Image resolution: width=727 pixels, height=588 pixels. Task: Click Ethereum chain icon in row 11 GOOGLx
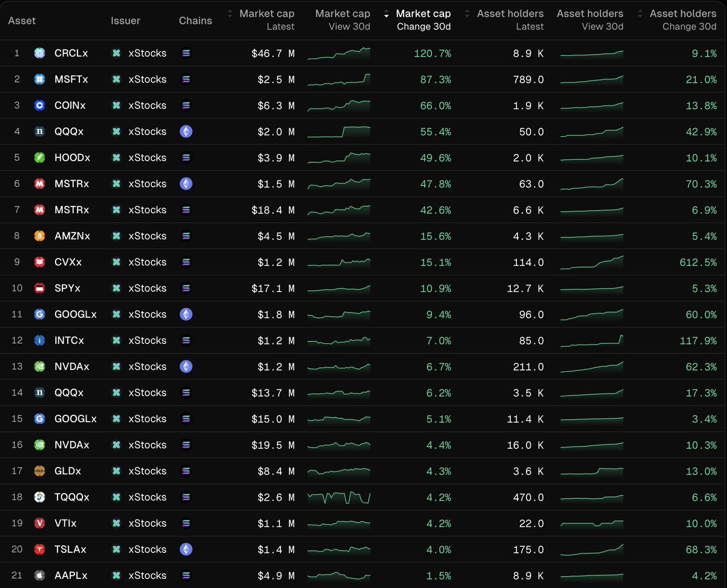(186, 314)
